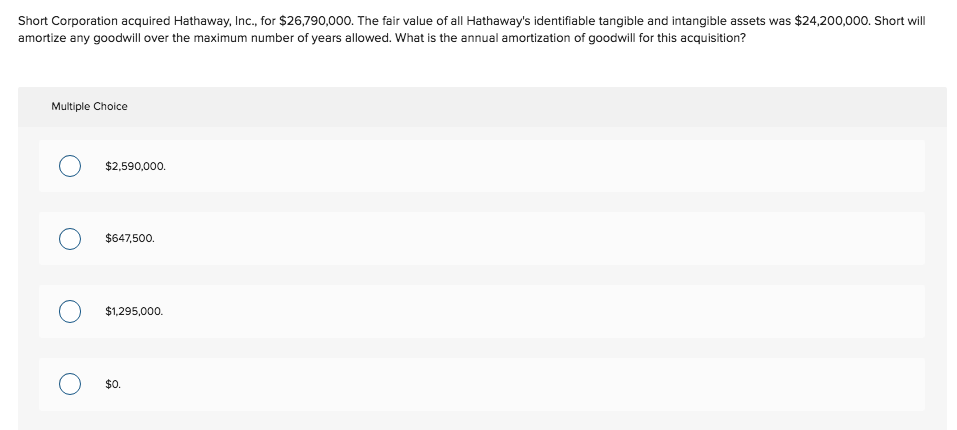
Task: Click the $647,500. answer label
Action: 130,238
